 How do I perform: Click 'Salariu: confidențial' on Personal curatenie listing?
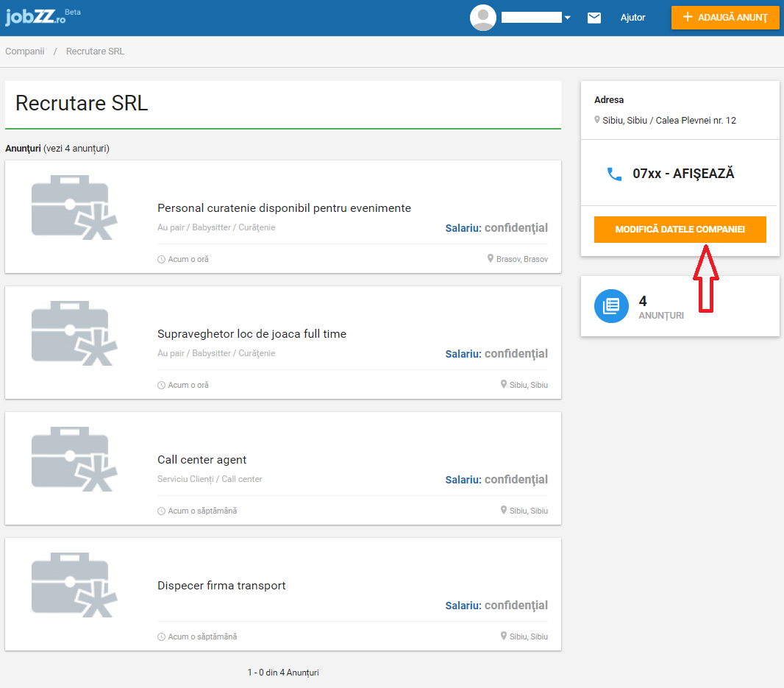tap(496, 228)
